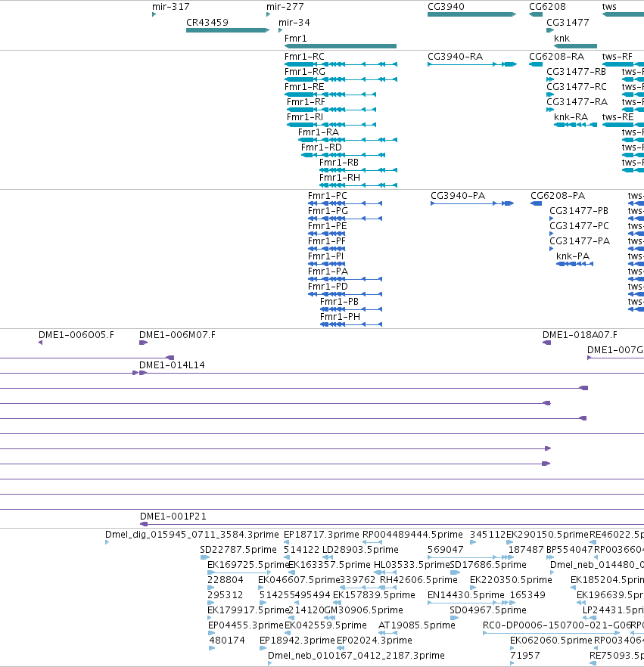Select the CG6208 gene label
Image resolution: width=644 pixels, height=667 pixels.
tap(547, 7)
